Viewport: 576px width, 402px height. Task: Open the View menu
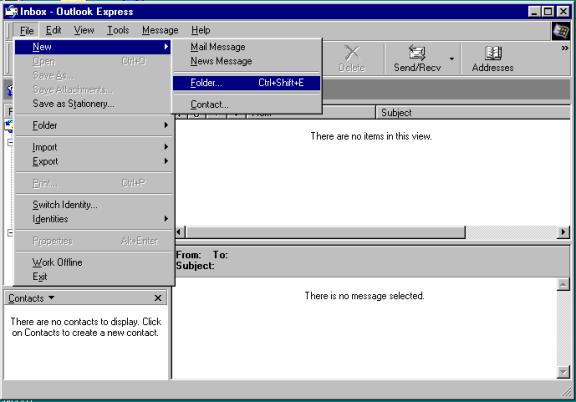[84, 30]
